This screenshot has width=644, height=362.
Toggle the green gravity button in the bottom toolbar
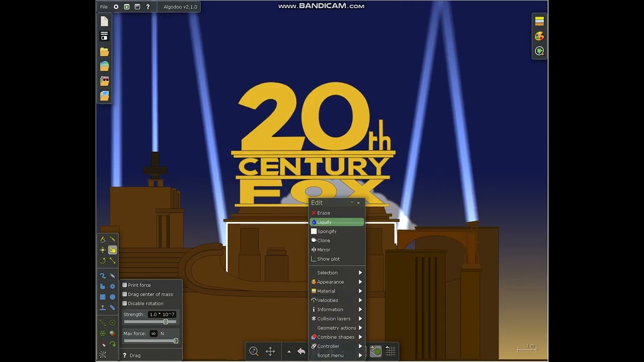tap(376, 351)
